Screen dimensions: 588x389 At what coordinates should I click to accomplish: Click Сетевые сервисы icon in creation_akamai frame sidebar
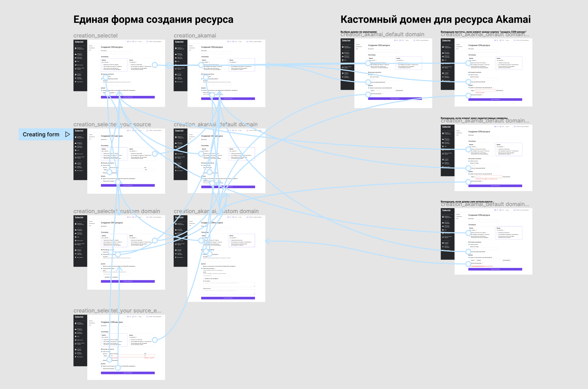point(176,75)
